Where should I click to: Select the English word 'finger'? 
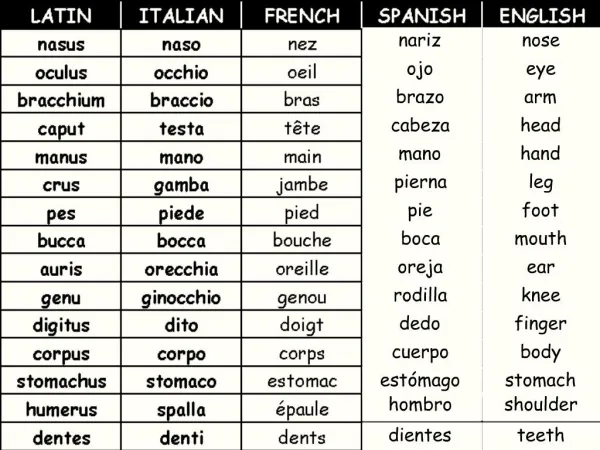point(540,324)
